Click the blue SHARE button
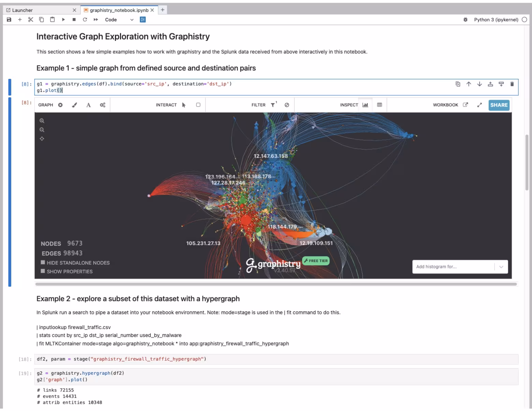This screenshot has width=532, height=411. click(x=499, y=105)
